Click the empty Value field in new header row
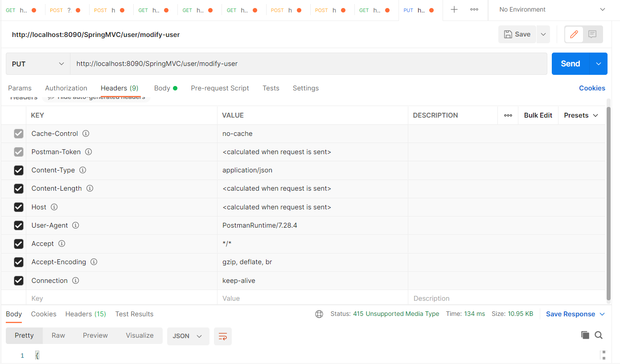Viewport: 620px width, 364px height. point(312,299)
